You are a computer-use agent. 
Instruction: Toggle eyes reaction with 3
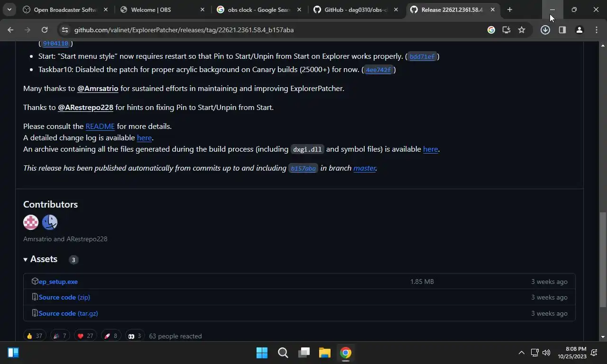click(x=135, y=336)
